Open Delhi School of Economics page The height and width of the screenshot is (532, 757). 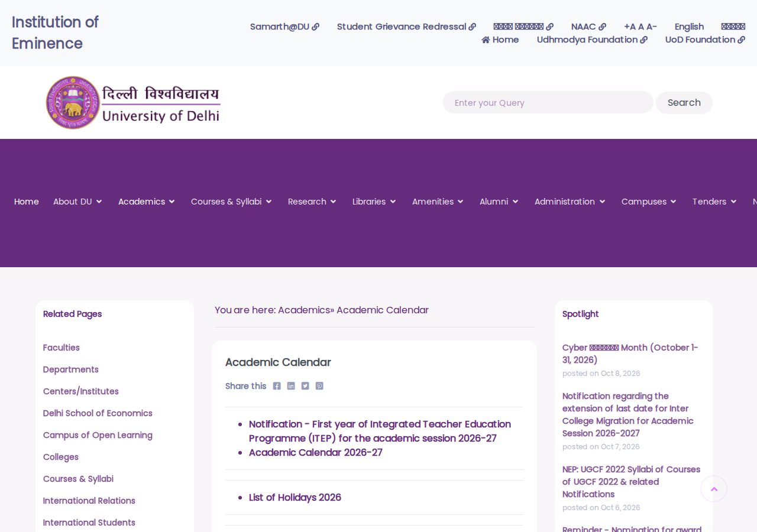pos(98,413)
